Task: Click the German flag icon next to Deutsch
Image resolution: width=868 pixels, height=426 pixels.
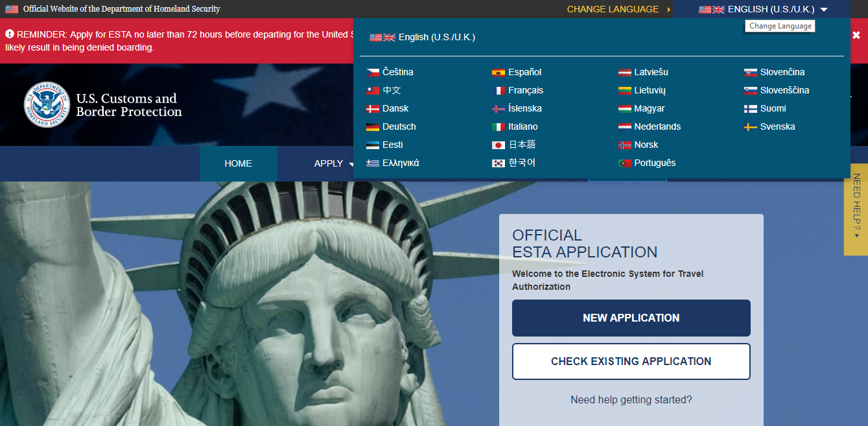Action: [373, 127]
